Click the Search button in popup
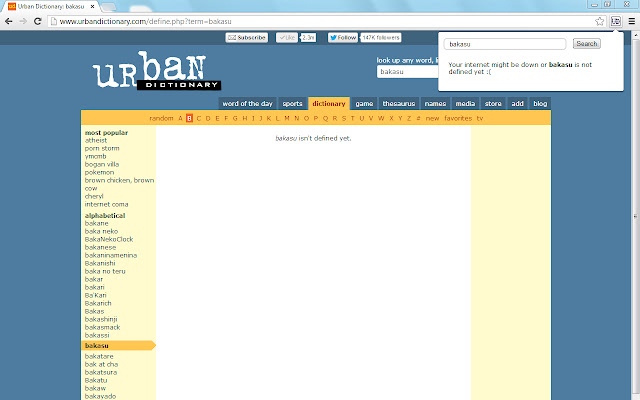 [587, 44]
